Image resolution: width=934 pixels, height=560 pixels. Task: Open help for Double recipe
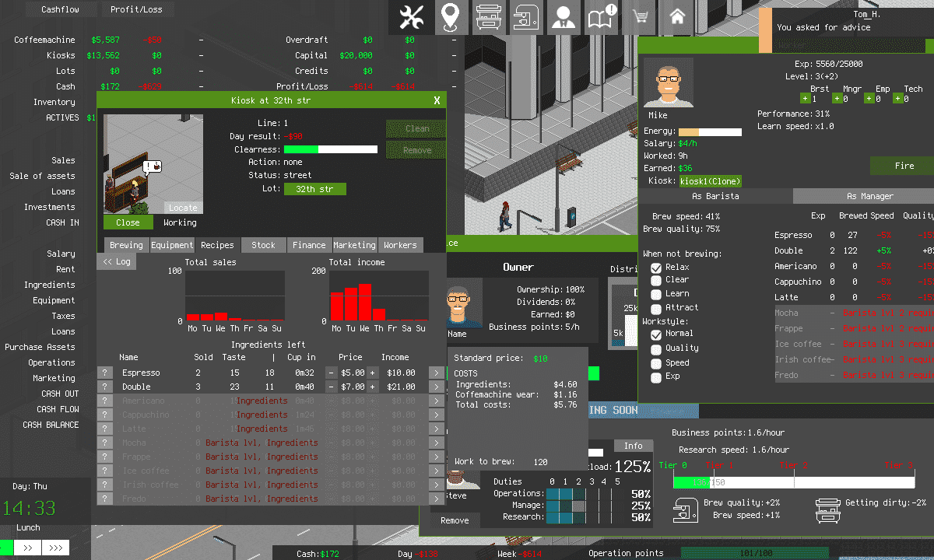[104, 387]
